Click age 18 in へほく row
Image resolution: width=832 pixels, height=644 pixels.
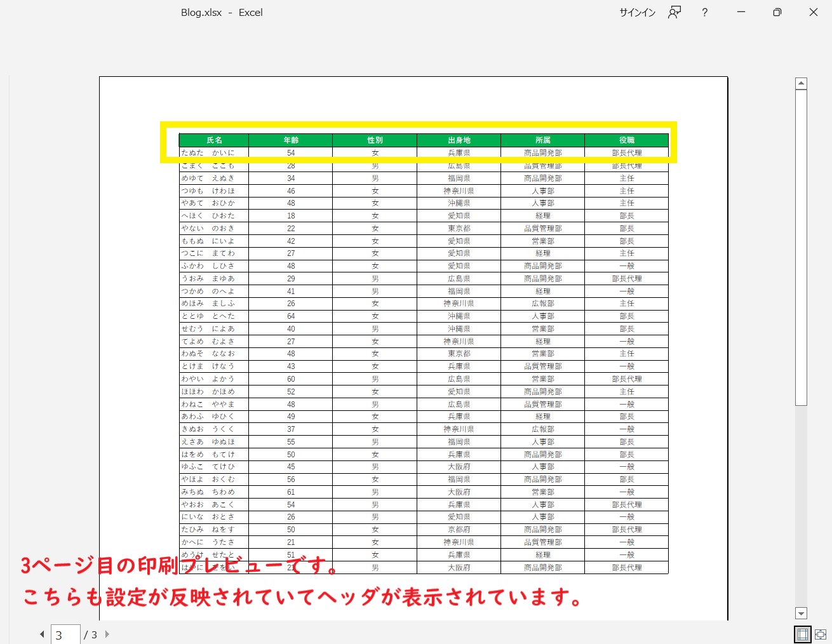(291, 216)
